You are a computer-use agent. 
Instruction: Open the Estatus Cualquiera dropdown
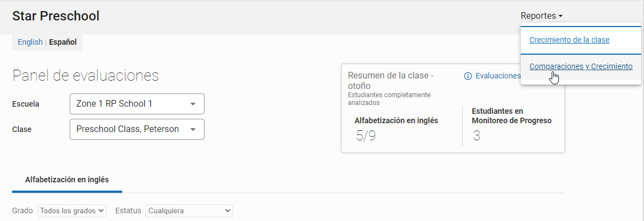point(189,211)
